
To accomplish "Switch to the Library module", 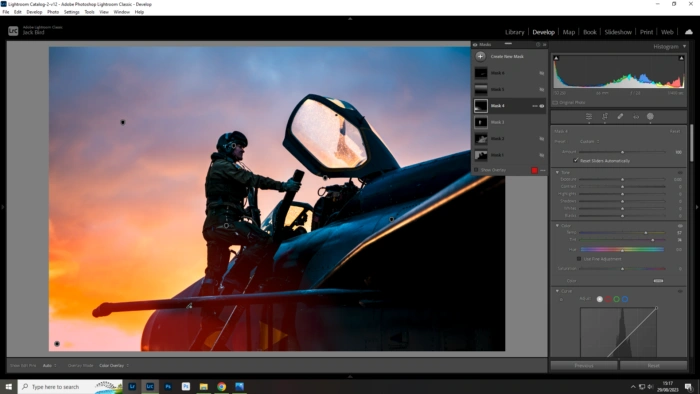I will click(514, 32).
